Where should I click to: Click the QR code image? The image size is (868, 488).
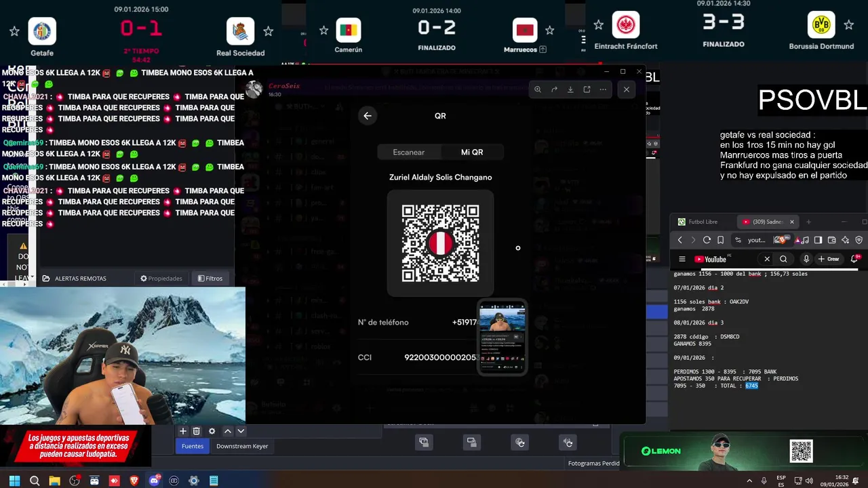tap(441, 243)
